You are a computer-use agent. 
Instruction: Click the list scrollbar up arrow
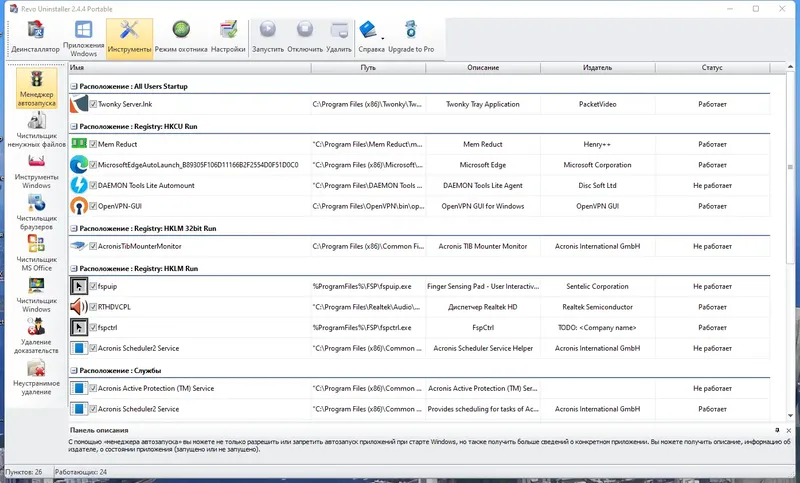click(790, 67)
